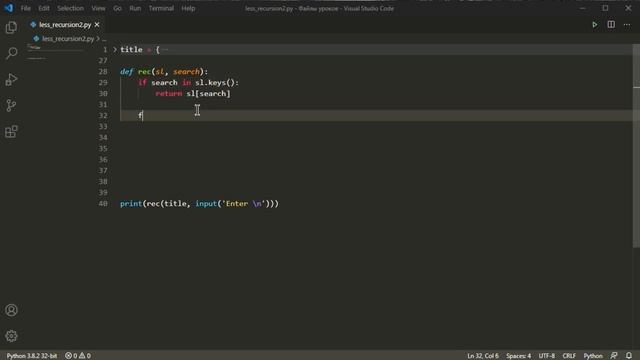Viewport: 640px width, 360px height.
Task: Close the less_recursion2.py tab
Action: click(97, 25)
